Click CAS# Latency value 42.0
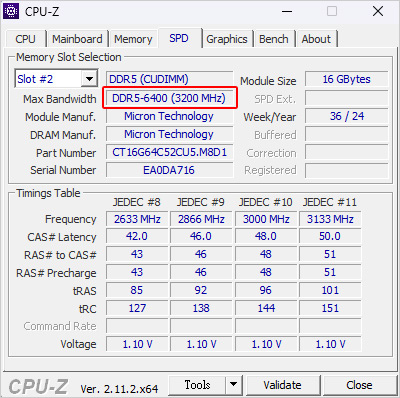 pyautogui.click(x=137, y=236)
